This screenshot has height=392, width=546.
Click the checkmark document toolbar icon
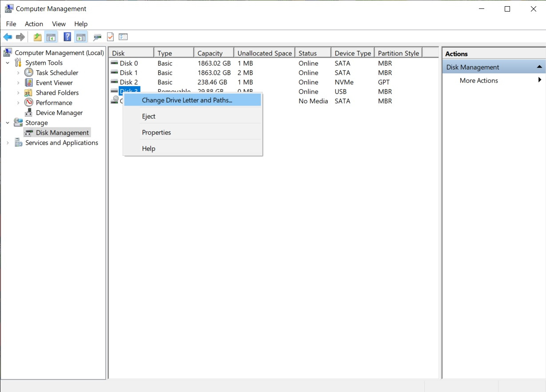111,37
